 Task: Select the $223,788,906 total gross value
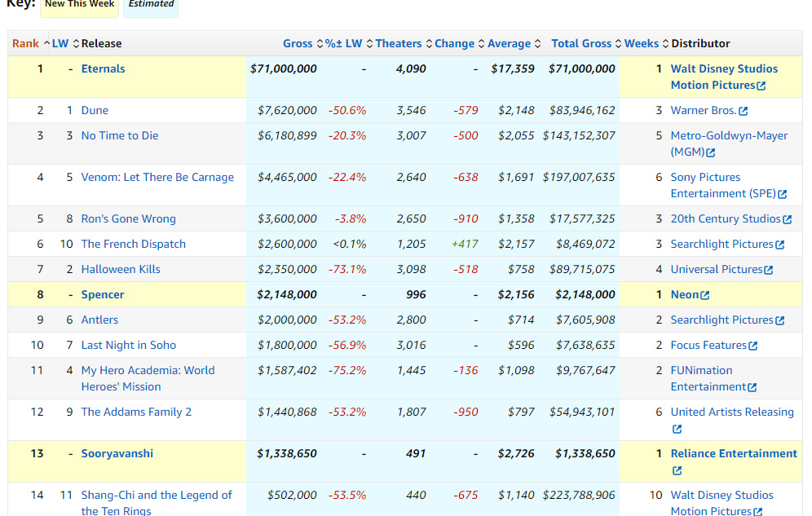(x=579, y=496)
